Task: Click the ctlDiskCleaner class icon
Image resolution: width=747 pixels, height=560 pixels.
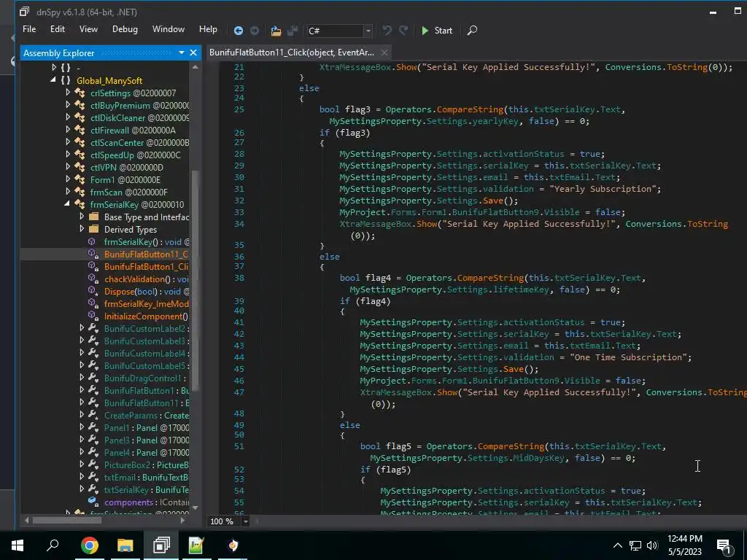Action: pos(80,117)
